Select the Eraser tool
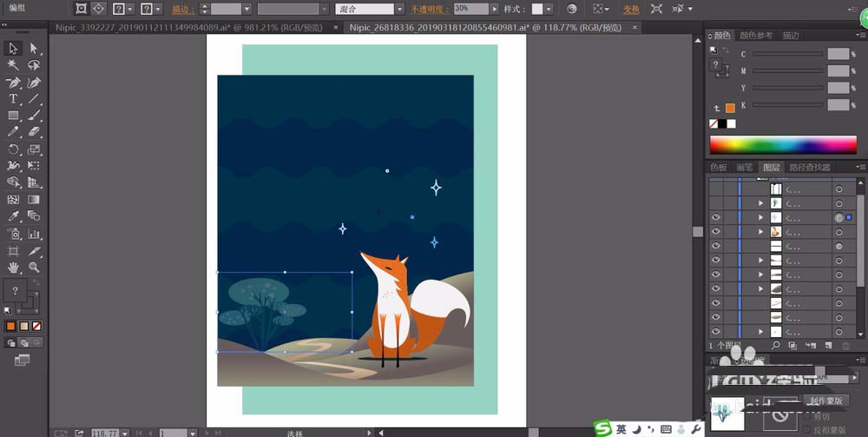Image resolution: width=868 pixels, height=437 pixels. tap(34, 132)
